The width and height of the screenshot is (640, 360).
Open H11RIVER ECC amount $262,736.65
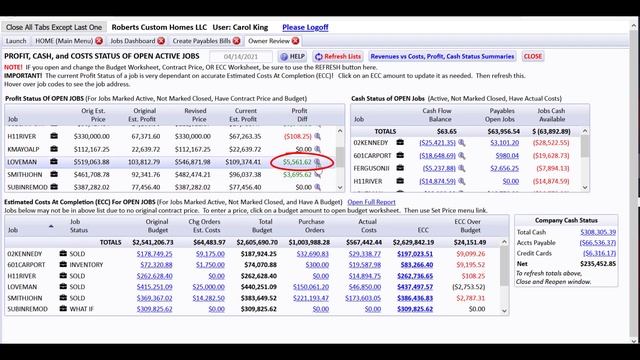[415, 276]
